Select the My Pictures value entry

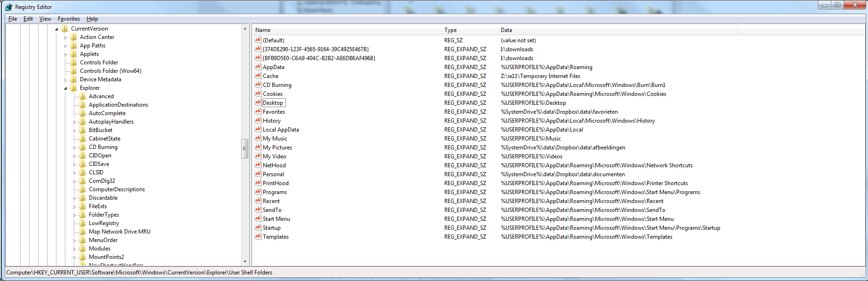tap(277, 148)
